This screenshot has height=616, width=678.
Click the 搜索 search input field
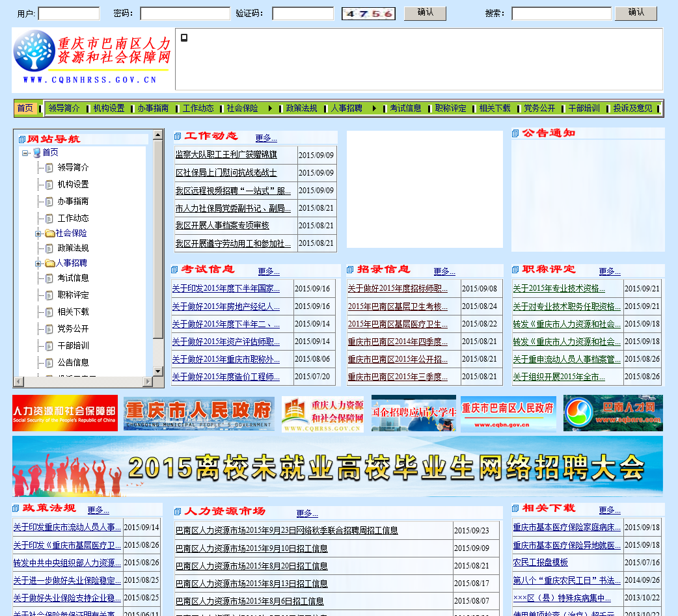(562, 14)
